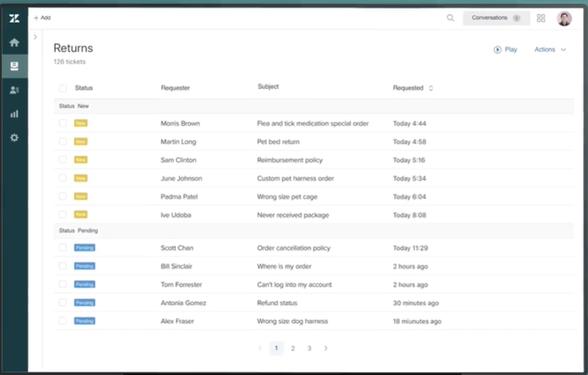588x375 pixels.
Task: Open the Home icon in sidebar
Action: (x=14, y=43)
